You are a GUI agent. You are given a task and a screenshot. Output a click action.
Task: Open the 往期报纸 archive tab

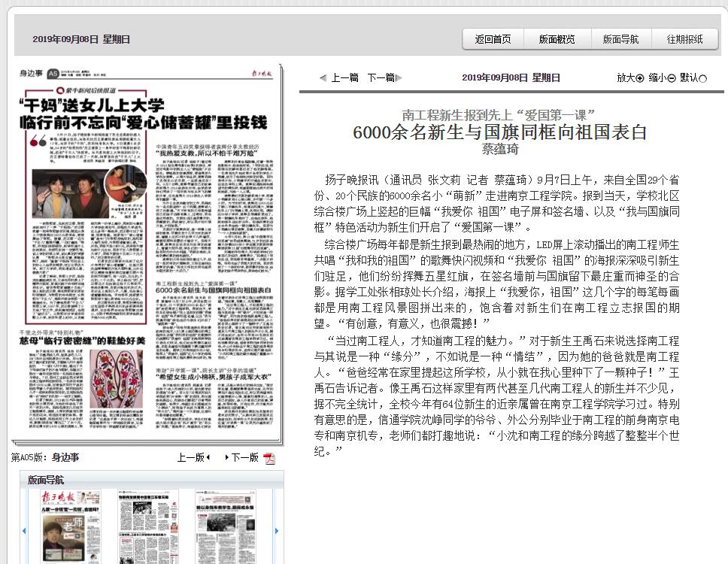pyautogui.click(x=684, y=39)
